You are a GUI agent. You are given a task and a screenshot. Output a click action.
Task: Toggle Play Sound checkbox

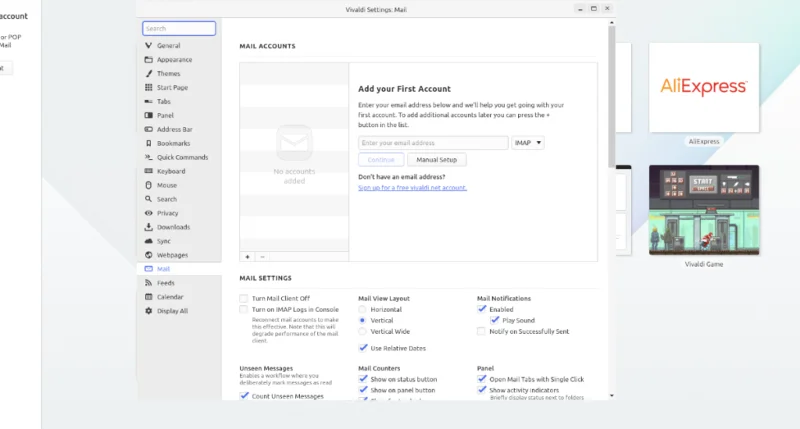pyautogui.click(x=494, y=320)
